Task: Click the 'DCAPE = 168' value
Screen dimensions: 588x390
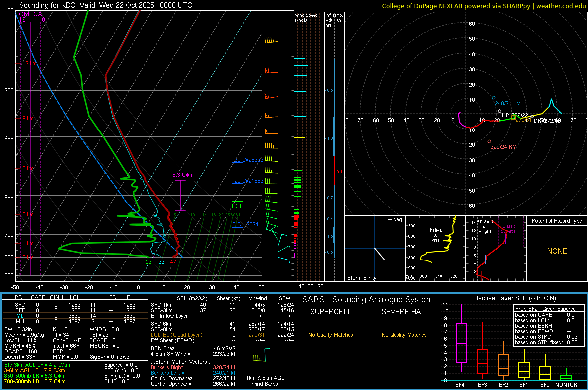Action: coord(20,351)
